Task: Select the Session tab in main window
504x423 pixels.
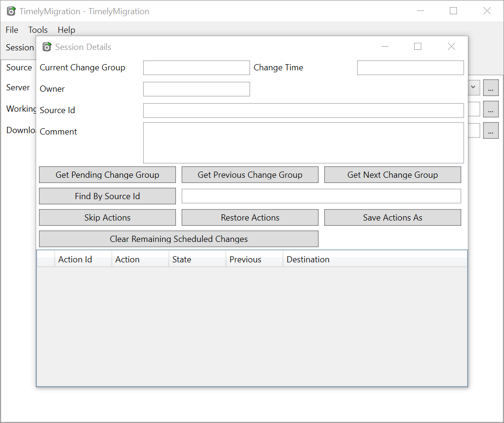Action: [x=19, y=48]
